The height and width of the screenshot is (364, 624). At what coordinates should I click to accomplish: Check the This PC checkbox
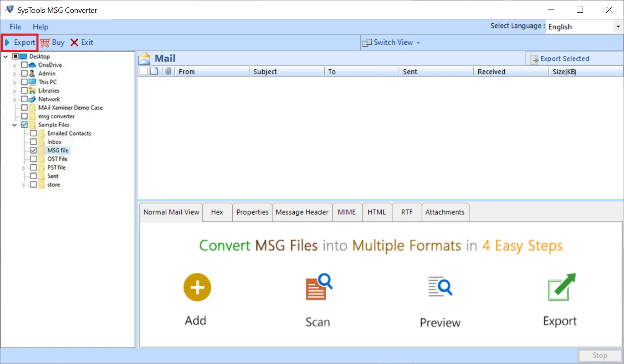24,82
